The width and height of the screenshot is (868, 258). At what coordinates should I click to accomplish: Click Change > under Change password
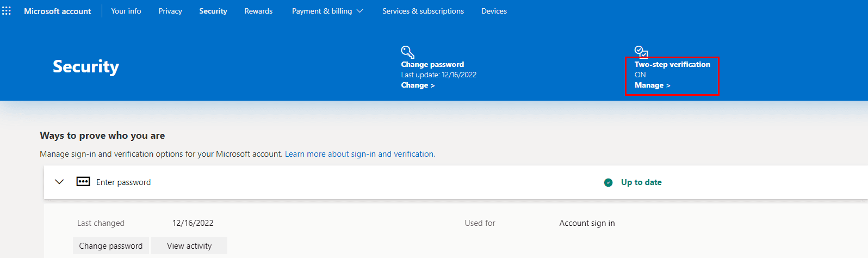(418, 85)
